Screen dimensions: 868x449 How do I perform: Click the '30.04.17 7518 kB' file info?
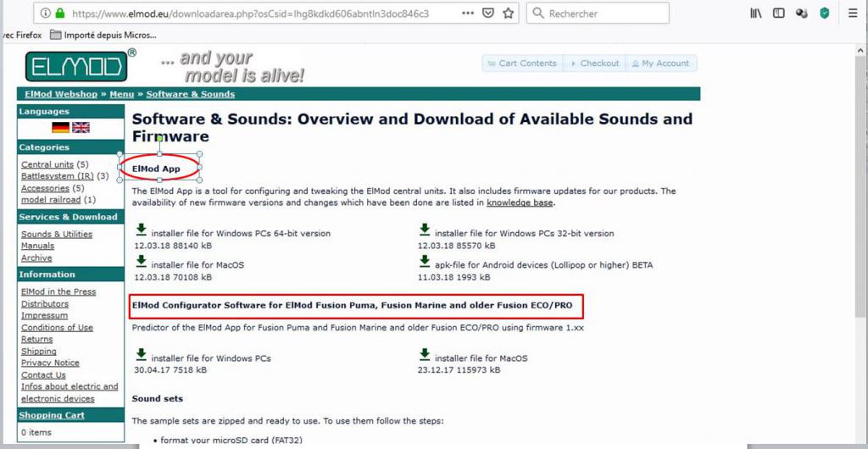point(170,370)
